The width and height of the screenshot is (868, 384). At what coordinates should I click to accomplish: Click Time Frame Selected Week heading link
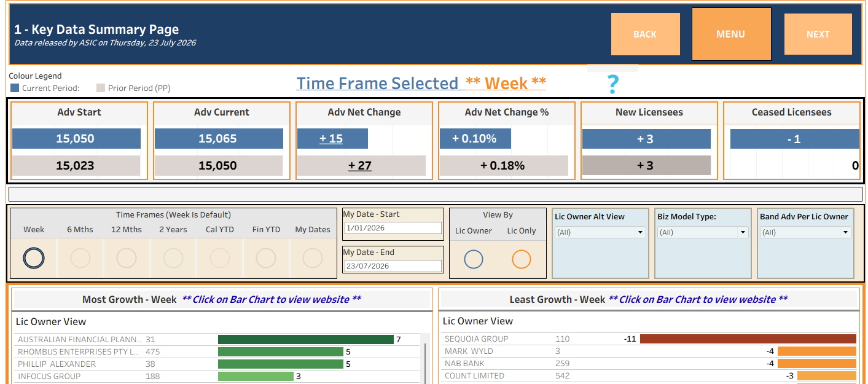click(421, 83)
